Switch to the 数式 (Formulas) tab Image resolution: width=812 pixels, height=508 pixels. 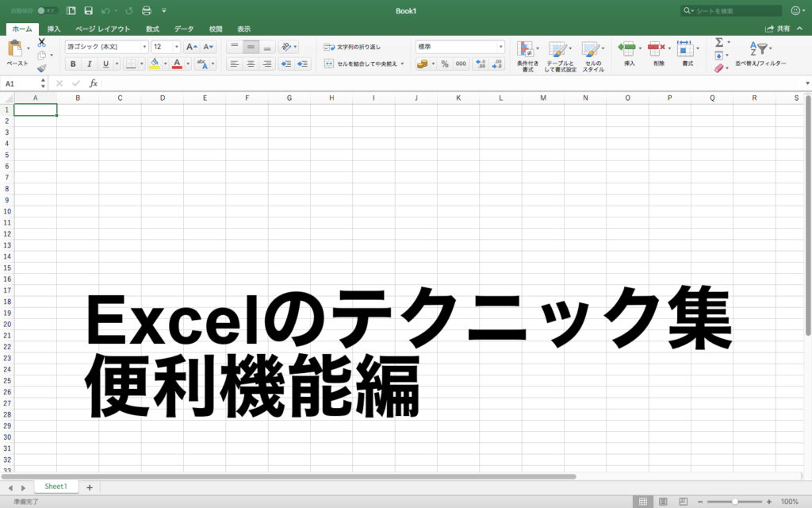(152, 29)
